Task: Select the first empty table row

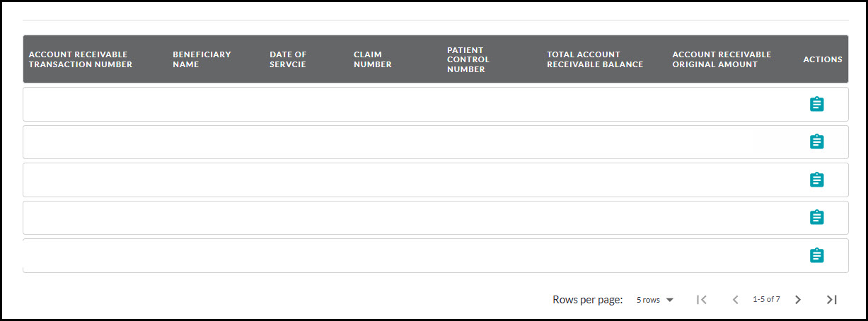Action: pyautogui.click(x=396, y=105)
